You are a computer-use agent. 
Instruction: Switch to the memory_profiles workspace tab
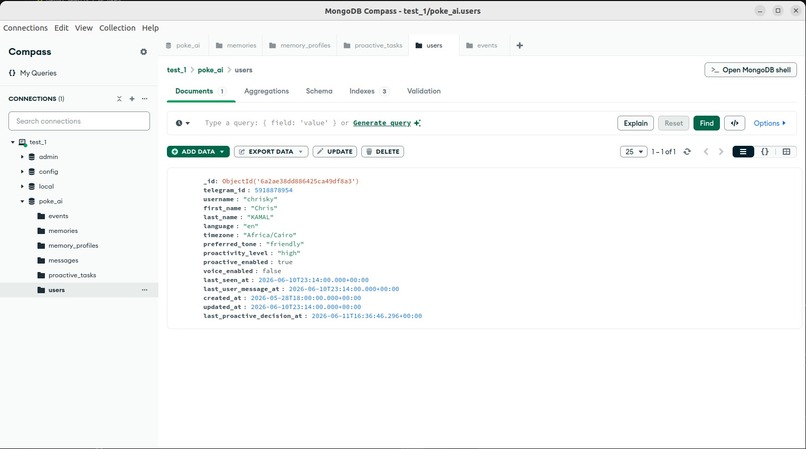coord(300,45)
